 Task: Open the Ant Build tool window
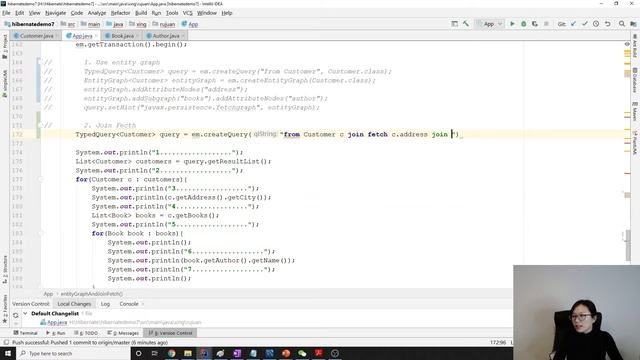[635, 45]
